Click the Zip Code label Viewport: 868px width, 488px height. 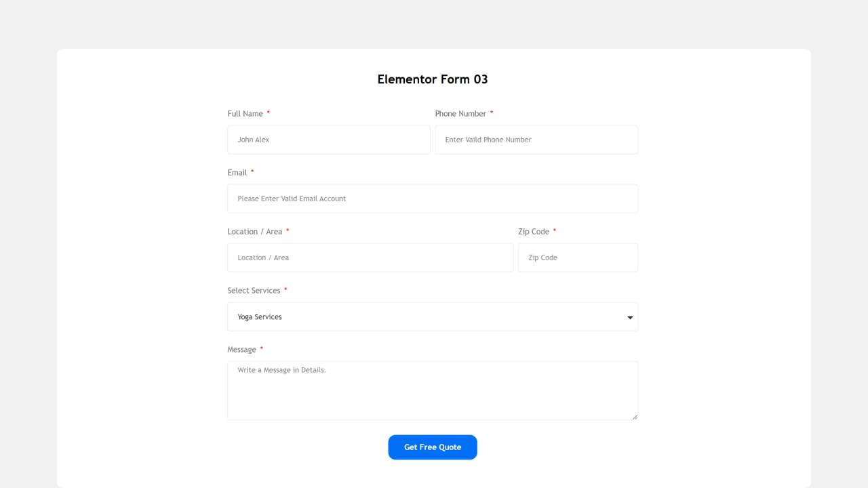click(x=534, y=232)
